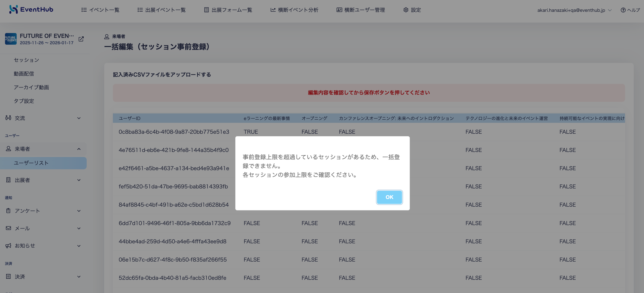644x293 pixels.
Task: Click user ID 44bbe4ad-259d-4d50-a4e6-4fffa43ee9d8
Action: (172, 241)
